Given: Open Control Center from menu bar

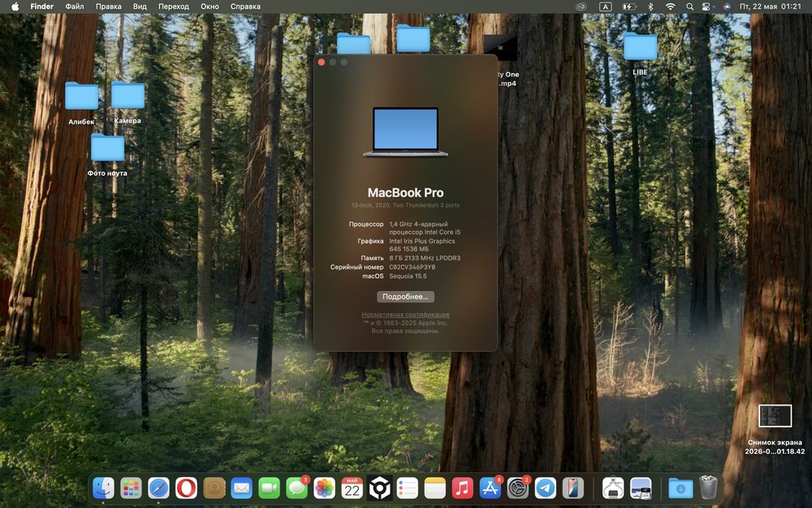Looking at the screenshot, I should [707, 7].
